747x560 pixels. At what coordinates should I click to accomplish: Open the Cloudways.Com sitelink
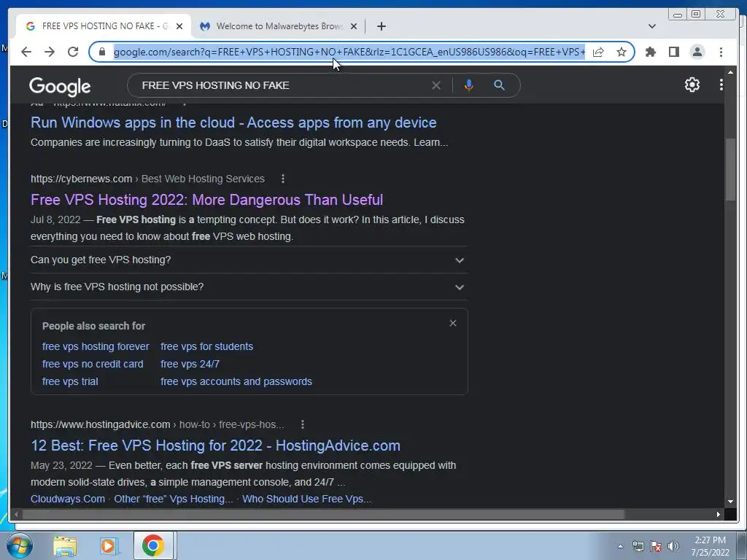point(68,499)
